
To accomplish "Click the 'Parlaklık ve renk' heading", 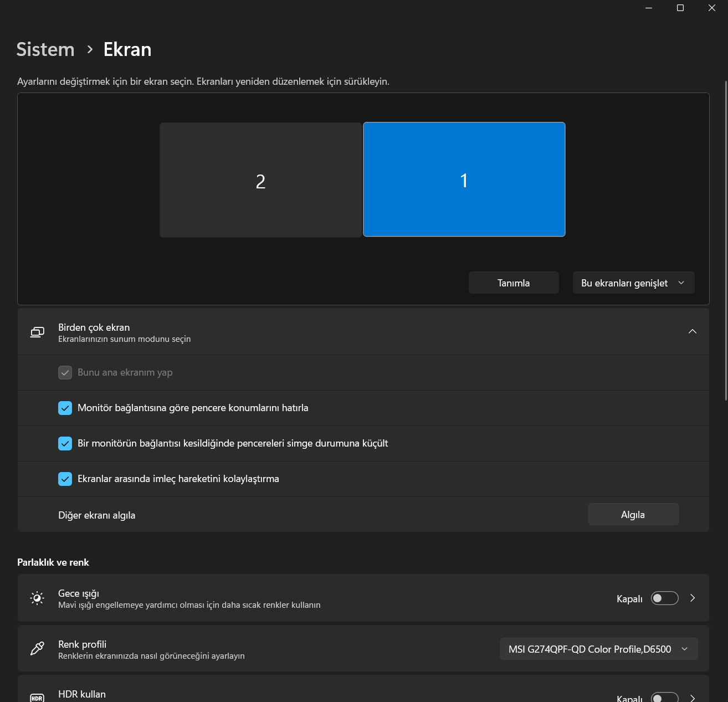I will (x=53, y=562).
